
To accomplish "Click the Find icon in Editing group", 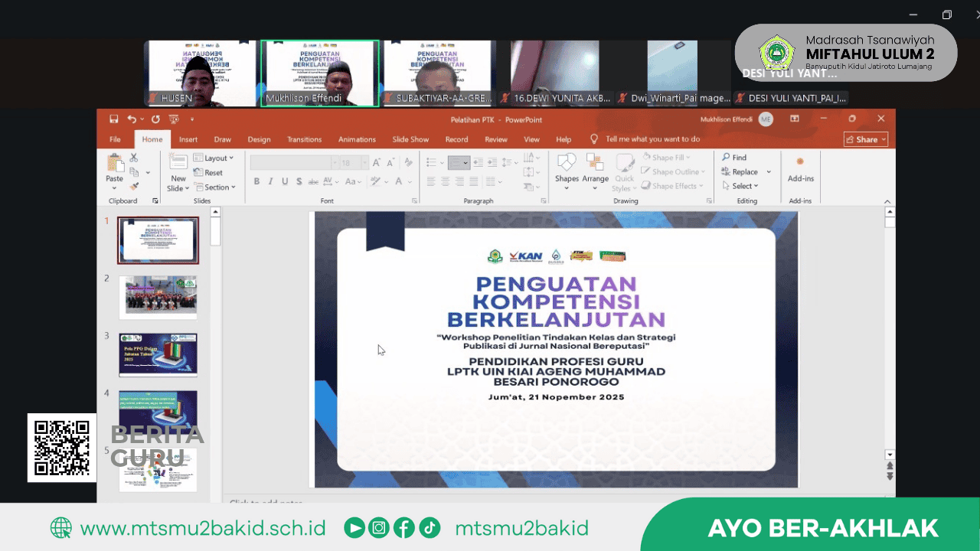I will (734, 158).
